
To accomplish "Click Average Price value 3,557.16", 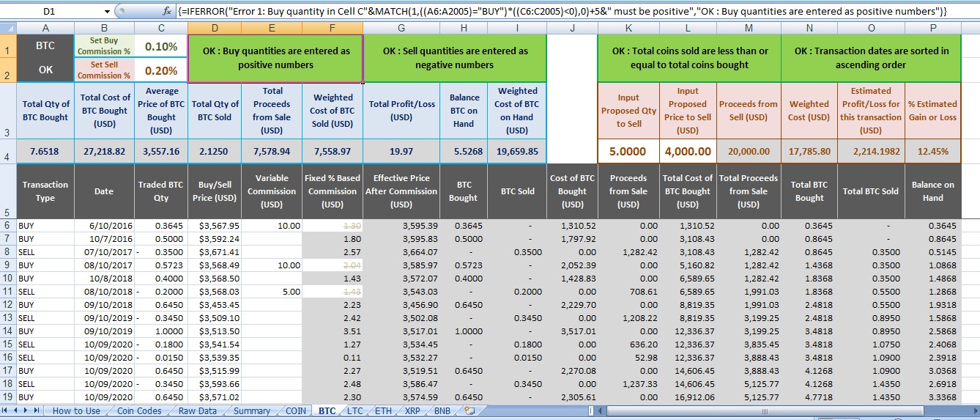I will click(161, 152).
